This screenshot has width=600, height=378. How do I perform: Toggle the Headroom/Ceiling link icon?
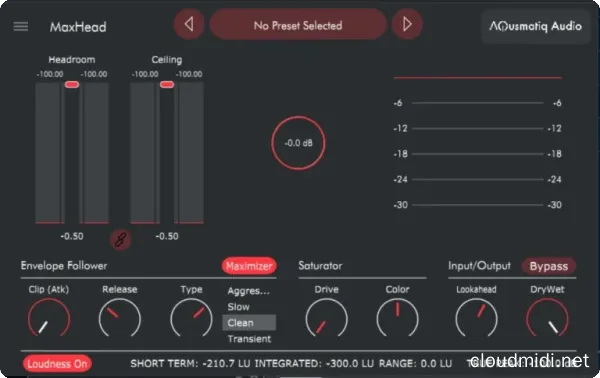[x=121, y=240]
